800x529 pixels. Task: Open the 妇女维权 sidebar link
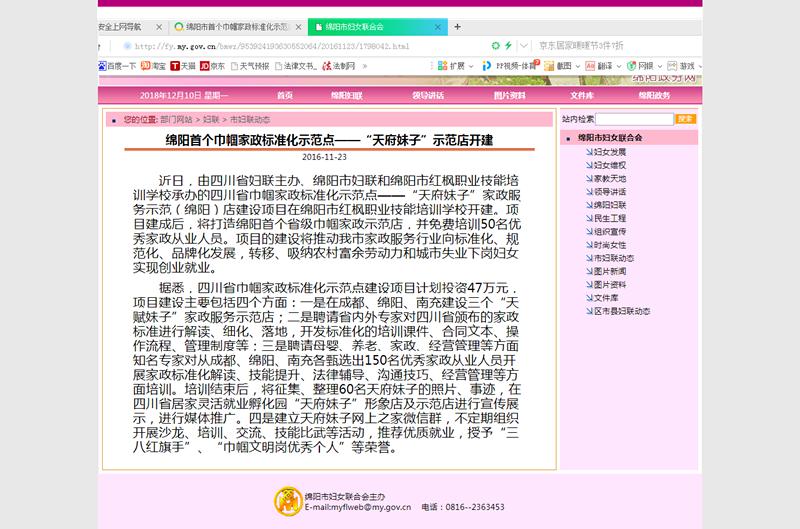click(609, 164)
